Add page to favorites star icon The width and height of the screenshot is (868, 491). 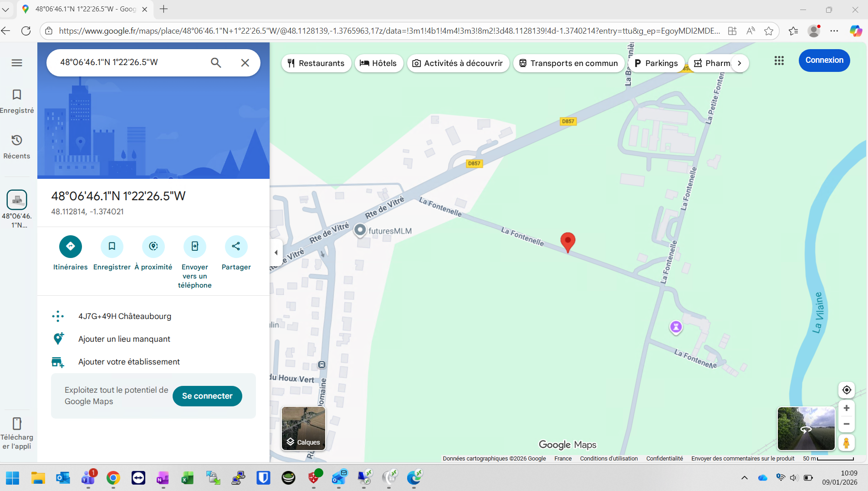pyautogui.click(x=769, y=31)
